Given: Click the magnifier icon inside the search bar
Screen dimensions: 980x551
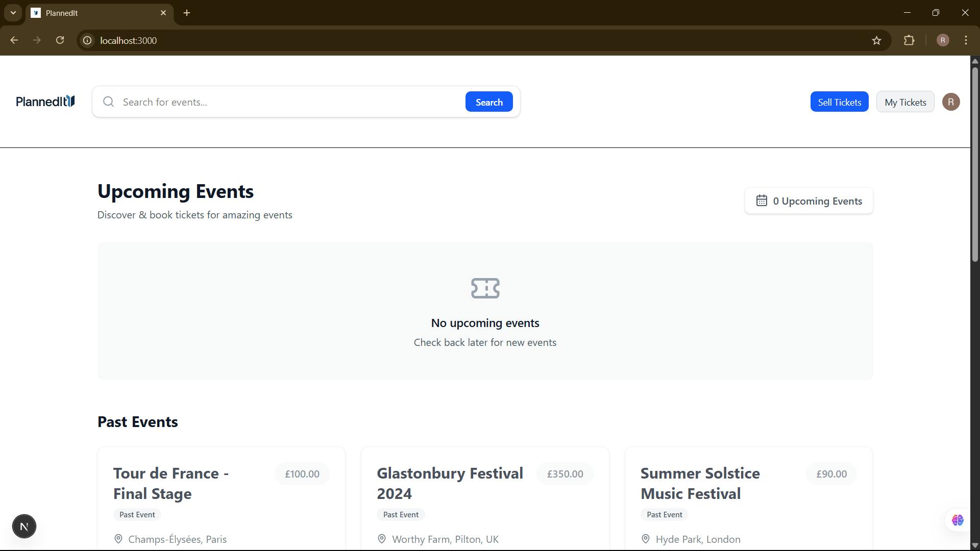Looking at the screenshot, I should (108, 102).
